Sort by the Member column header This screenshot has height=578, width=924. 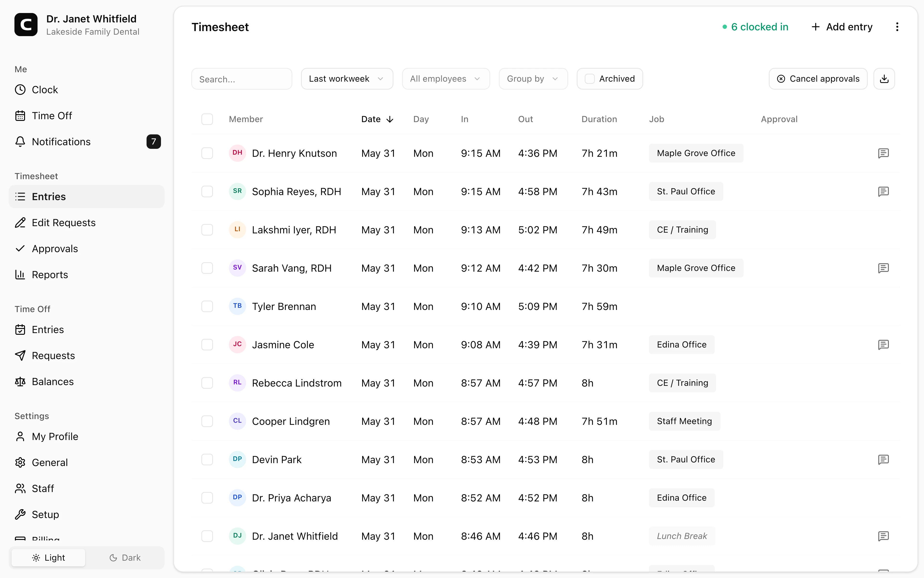click(x=246, y=119)
